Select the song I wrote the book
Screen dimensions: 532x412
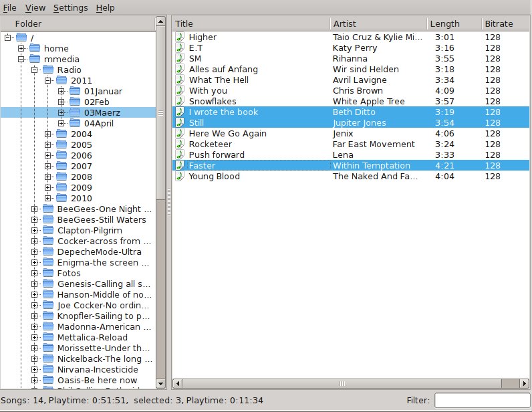click(351, 112)
